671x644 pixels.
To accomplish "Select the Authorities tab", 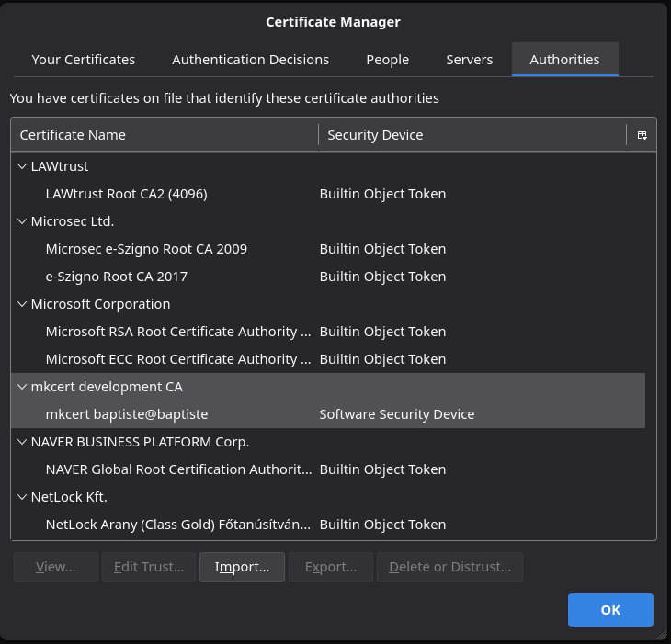I will point(565,60).
